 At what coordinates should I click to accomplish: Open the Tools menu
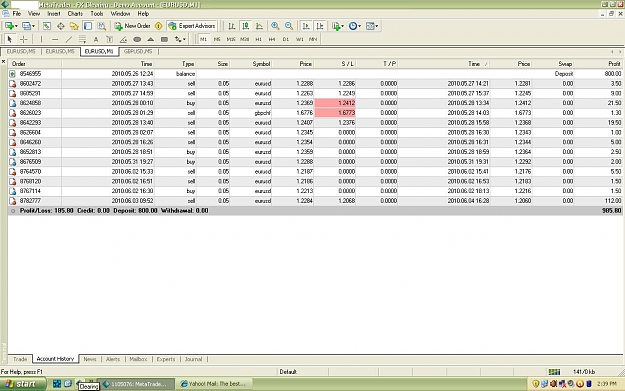click(97, 14)
